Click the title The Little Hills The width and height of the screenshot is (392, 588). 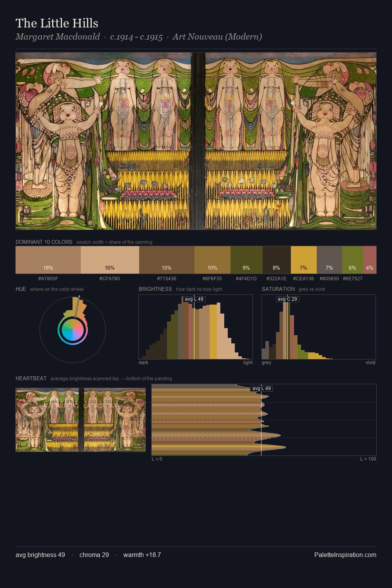pyautogui.click(x=57, y=23)
